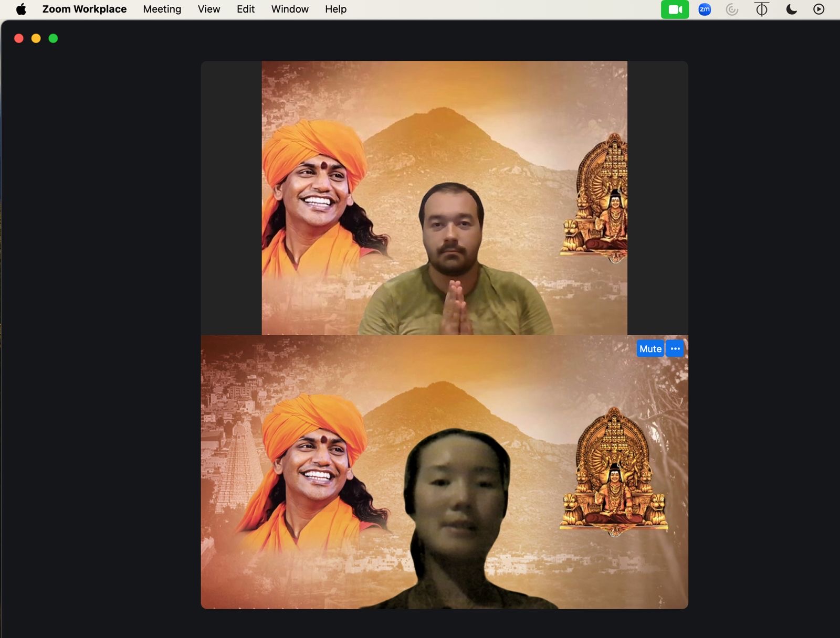Viewport: 840px width, 638px height.
Task: Open the Help menu
Action: (x=335, y=9)
